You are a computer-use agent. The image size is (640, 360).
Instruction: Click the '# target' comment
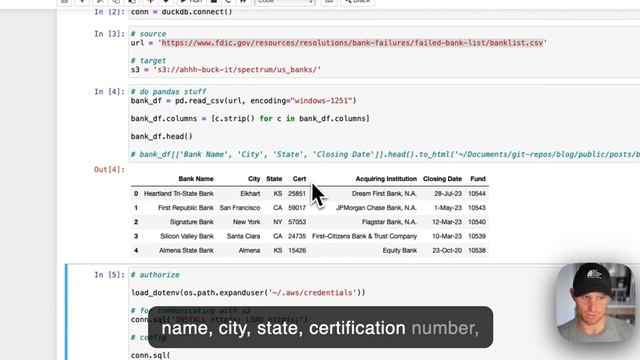pyautogui.click(x=148, y=61)
